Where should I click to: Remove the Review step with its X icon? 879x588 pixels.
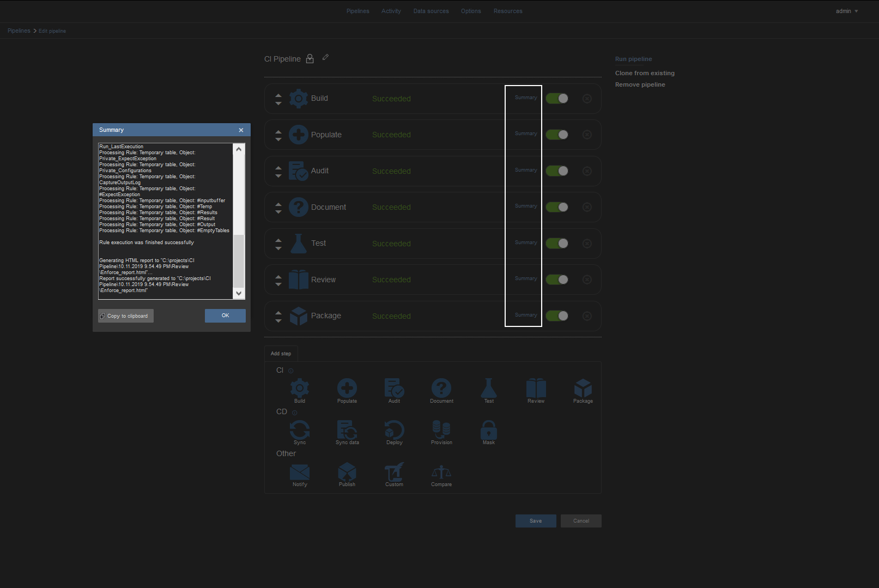pyautogui.click(x=587, y=280)
